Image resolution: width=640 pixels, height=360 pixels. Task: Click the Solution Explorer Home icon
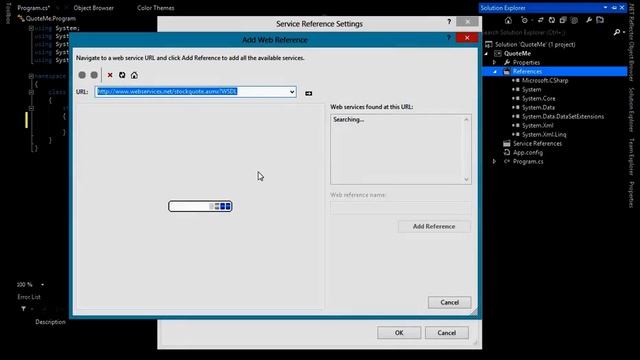click(508, 20)
